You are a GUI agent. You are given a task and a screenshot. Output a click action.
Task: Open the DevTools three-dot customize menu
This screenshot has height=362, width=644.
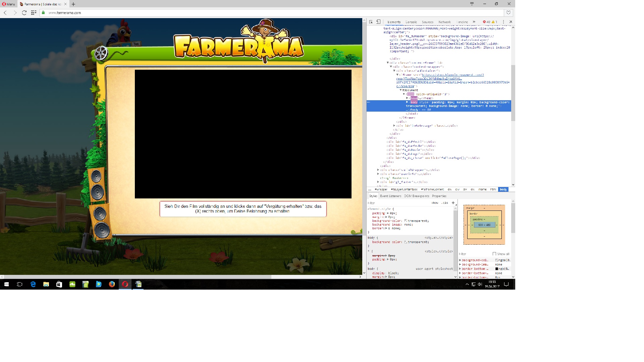click(503, 22)
